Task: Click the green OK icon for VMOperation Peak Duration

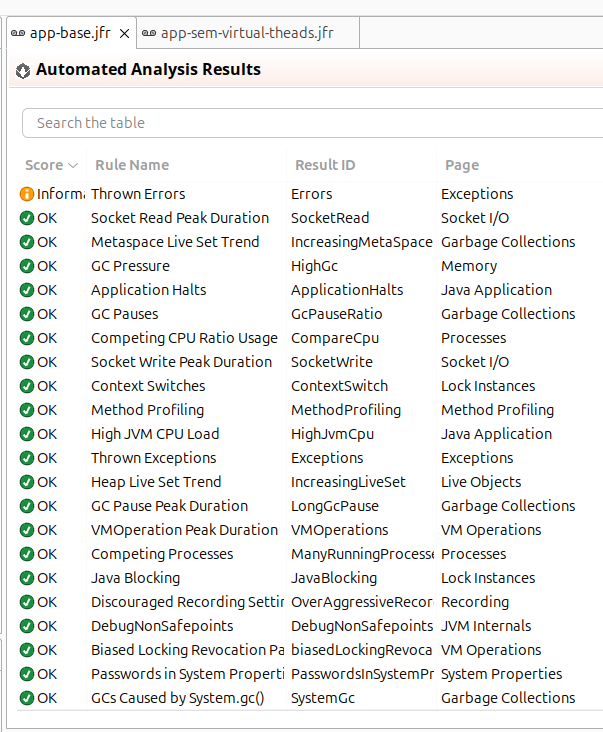Action: pyautogui.click(x=27, y=530)
